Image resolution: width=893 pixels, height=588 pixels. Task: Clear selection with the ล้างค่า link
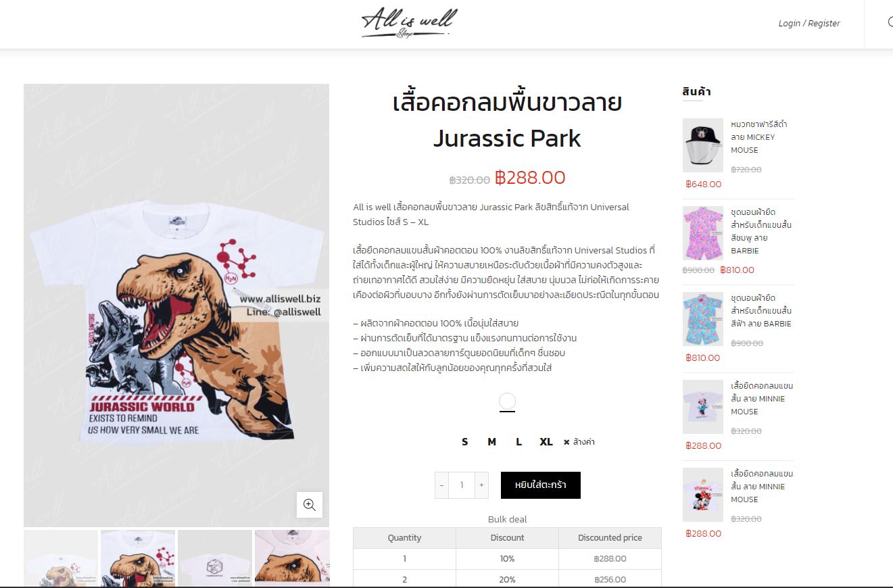(x=579, y=442)
